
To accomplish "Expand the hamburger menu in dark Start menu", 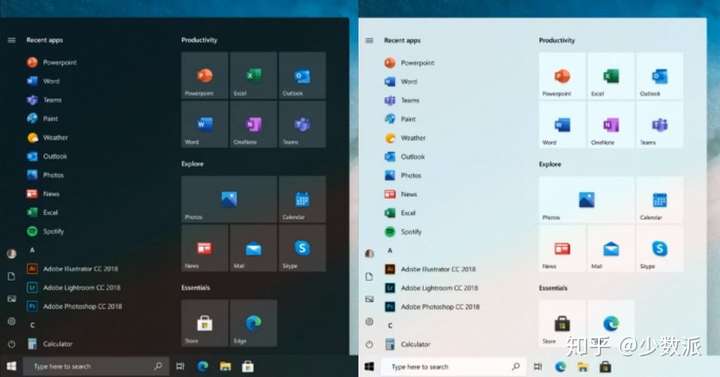I will 12,40.
